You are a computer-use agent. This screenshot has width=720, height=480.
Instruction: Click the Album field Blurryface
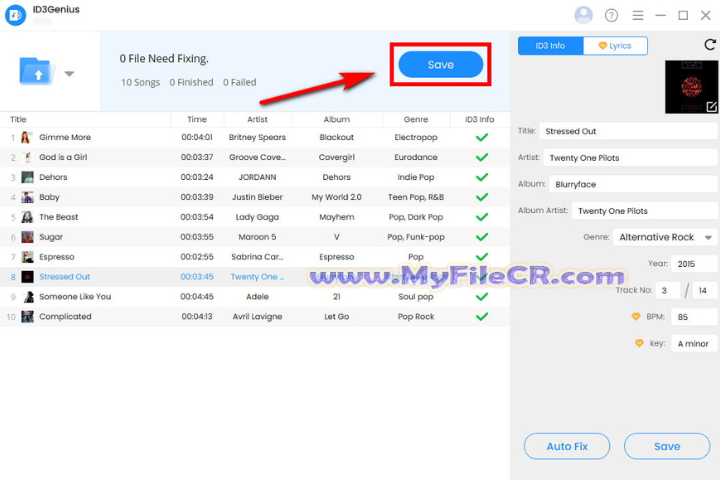(633, 184)
